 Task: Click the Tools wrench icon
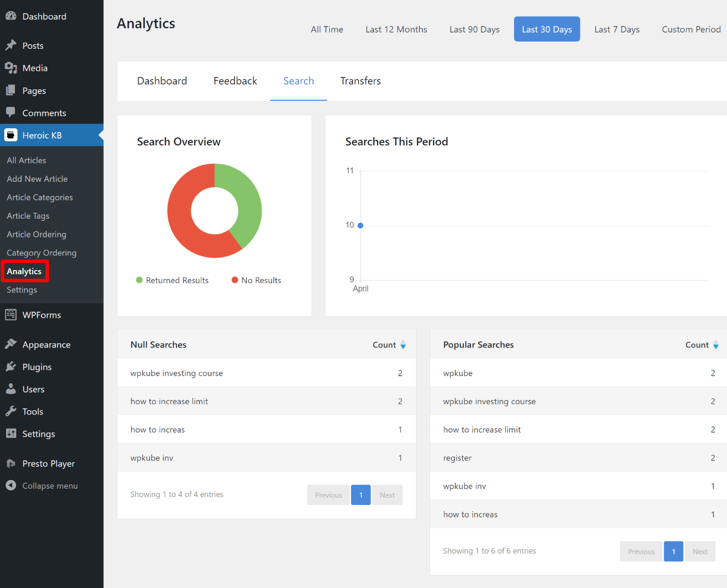pyautogui.click(x=11, y=411)
